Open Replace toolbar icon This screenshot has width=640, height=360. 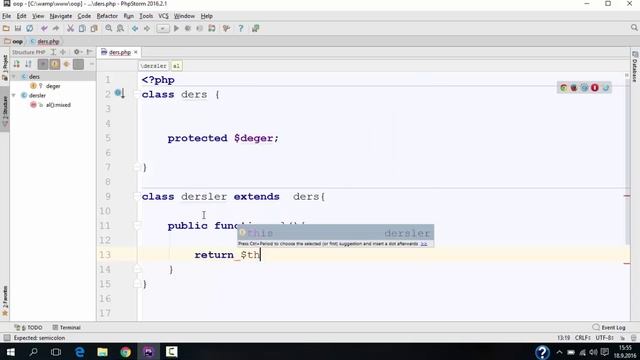[120, 28]
